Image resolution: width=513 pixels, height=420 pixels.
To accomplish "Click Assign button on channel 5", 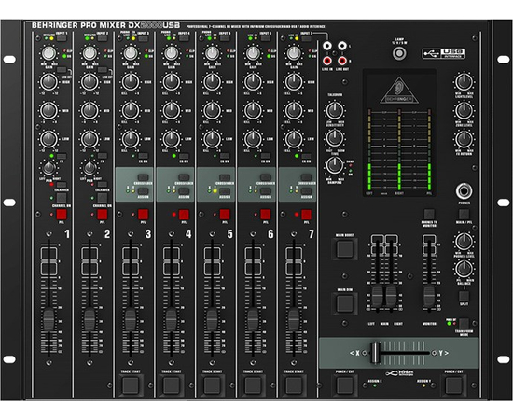I will coord(225,191).
